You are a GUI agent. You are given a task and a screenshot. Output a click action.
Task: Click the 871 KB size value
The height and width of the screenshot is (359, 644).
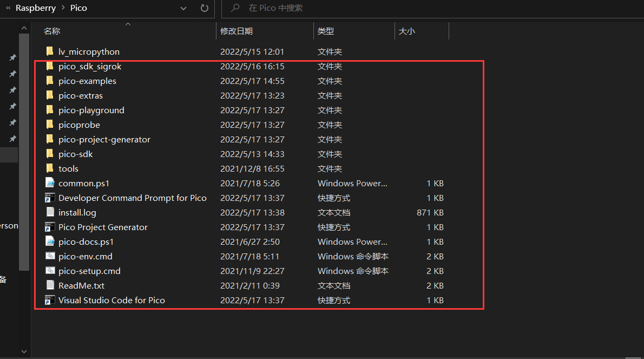pos(430,212)
